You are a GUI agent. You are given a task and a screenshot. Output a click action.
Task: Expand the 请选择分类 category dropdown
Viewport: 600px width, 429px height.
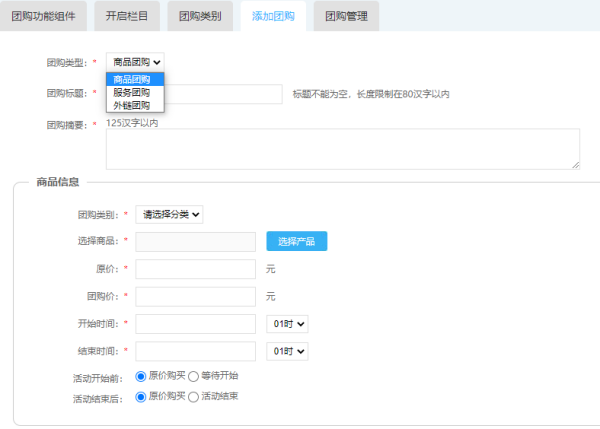(169, 214)
